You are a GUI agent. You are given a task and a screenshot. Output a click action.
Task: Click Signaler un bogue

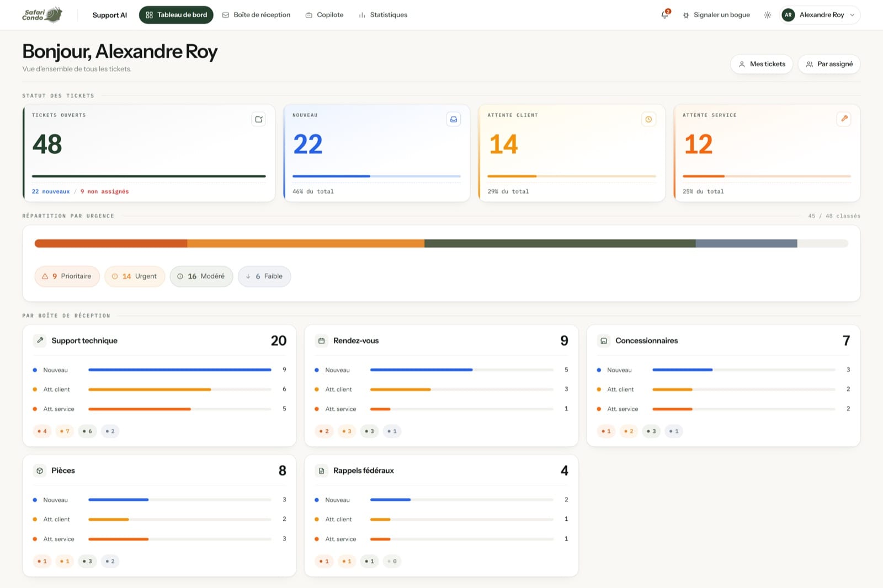pos(716,15)
